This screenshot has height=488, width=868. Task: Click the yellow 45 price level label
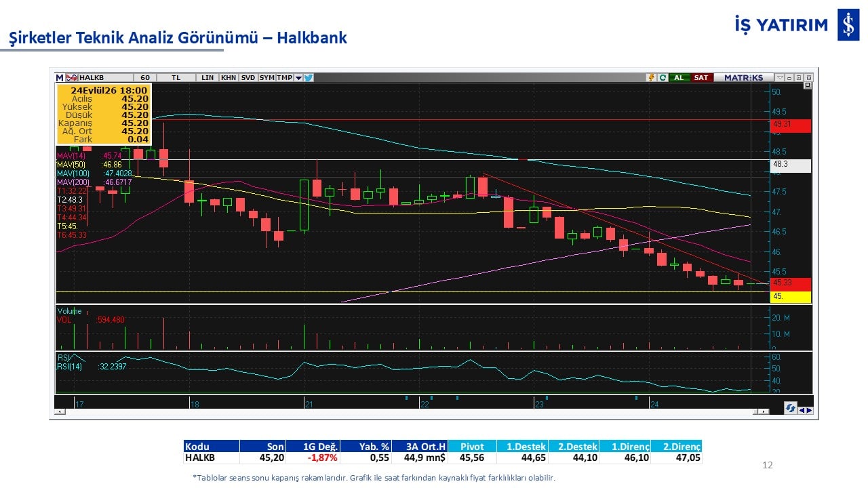coord(791,296)
